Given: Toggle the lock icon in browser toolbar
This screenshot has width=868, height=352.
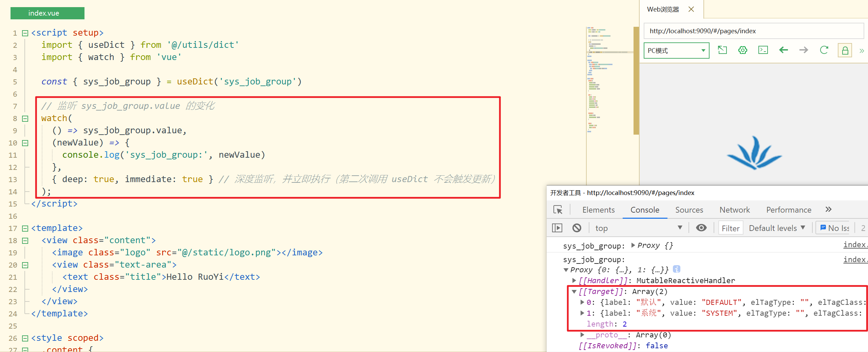Looking at the screenshot, I should coord(845,51).
